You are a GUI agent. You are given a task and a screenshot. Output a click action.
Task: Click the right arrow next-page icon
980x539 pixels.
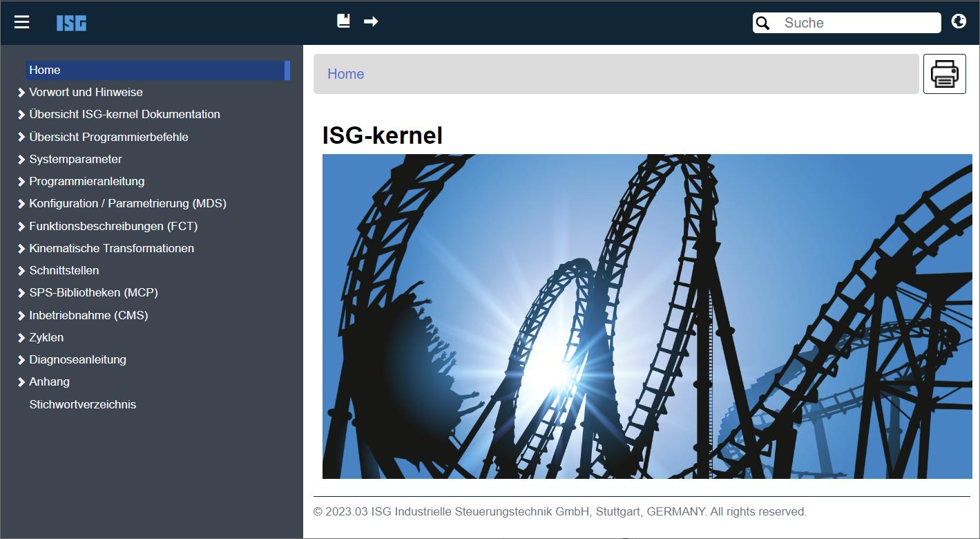[371, 21]
